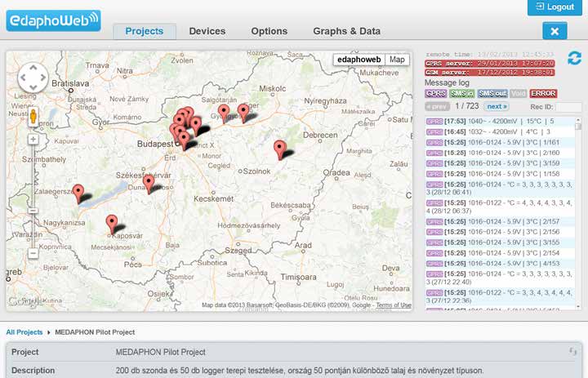Viewport: 588px width, 378px height.
Task: Pan the map down with the down arrow
Action: point(33,87)
